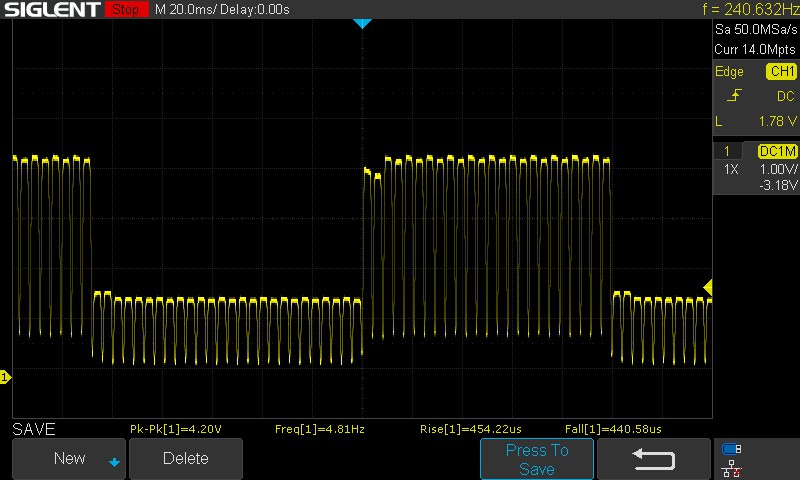Select the blue trigger position marker
The height and width of the screenshot is (480, 800).
362,23
